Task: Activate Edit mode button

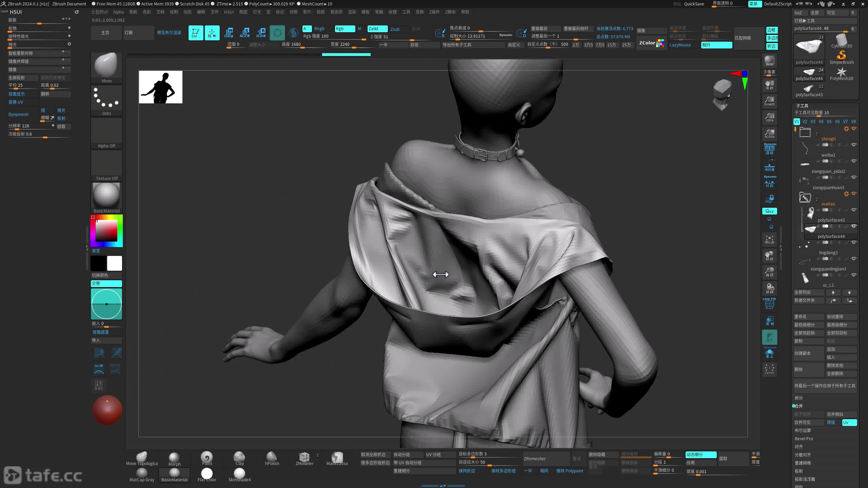Action: [x=196, y=33]
